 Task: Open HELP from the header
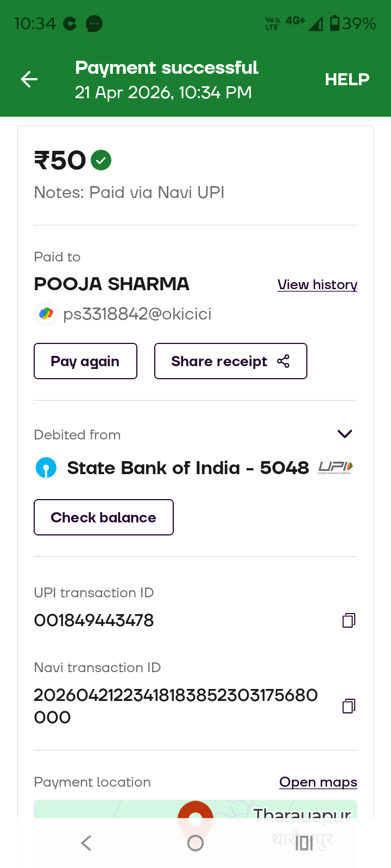347,79
